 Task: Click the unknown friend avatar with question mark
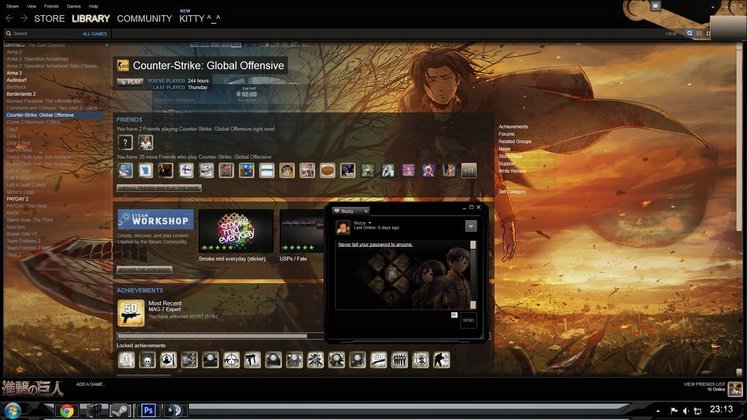tap(125, 142)
